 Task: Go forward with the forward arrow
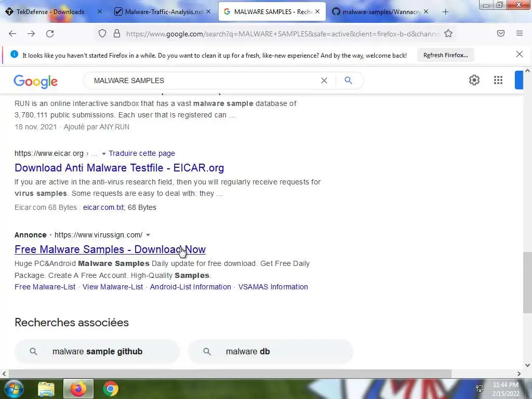(31, 34)
